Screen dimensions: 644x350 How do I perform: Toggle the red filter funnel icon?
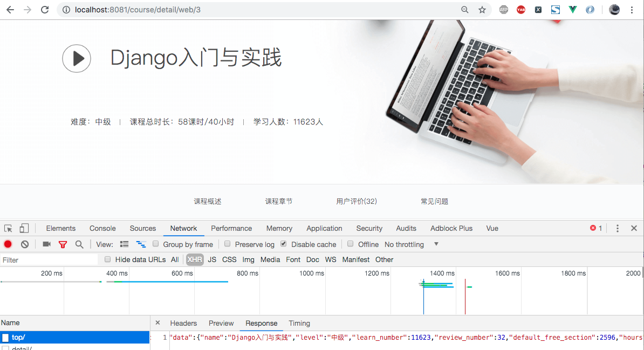point(63,244)
